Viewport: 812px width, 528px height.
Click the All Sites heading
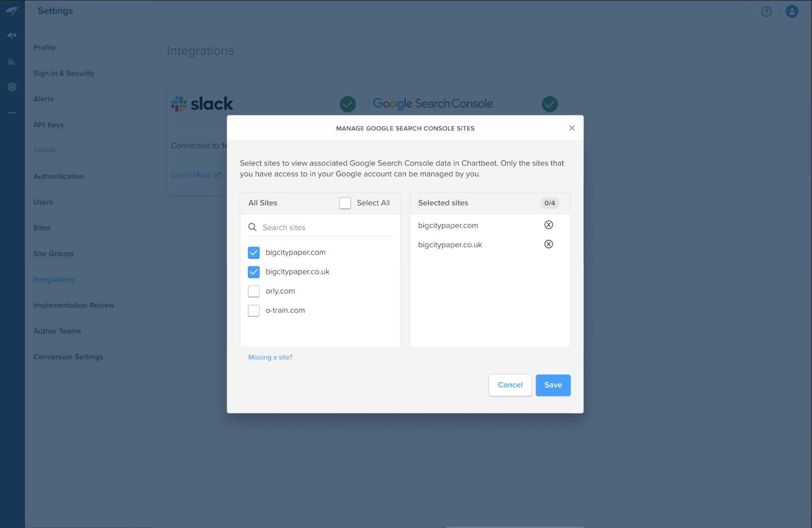tap(263, 203)
